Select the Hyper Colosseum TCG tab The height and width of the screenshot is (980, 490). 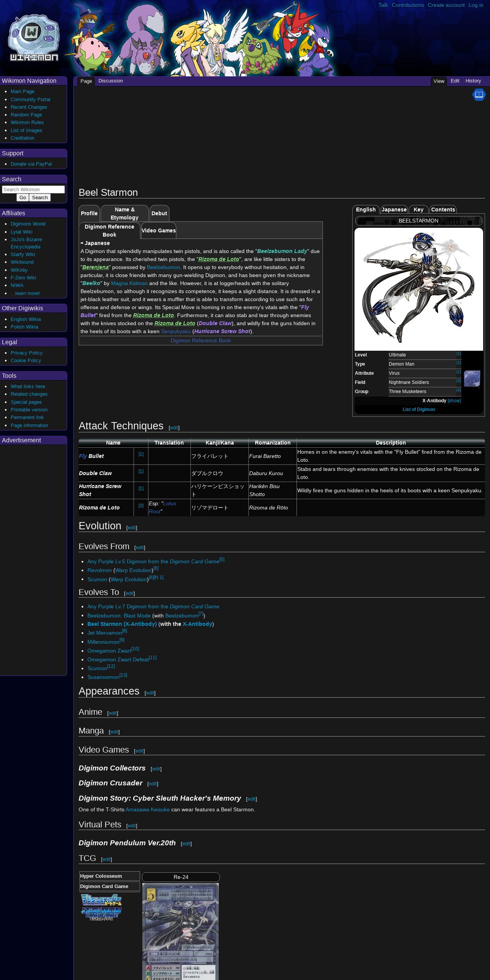[109, 876]
